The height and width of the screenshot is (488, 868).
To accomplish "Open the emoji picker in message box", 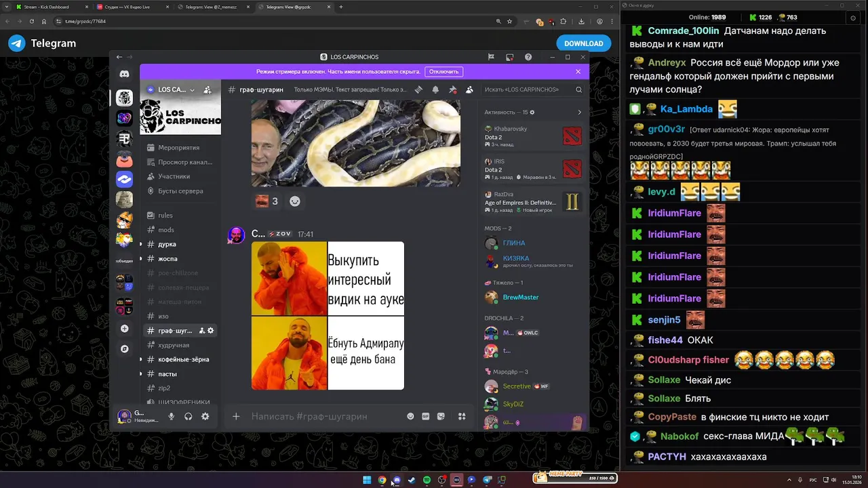I will pyautogui.click(x=410, y=416).
